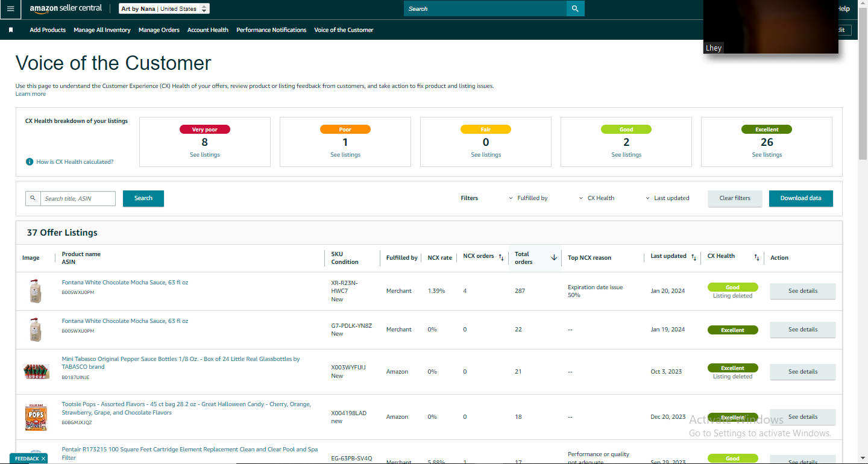Image resolution: width=868 pixels, height=464 pixels.
Task: Open Pentair R173215 Cartridge Element link
Action: (x=189, y=454)
